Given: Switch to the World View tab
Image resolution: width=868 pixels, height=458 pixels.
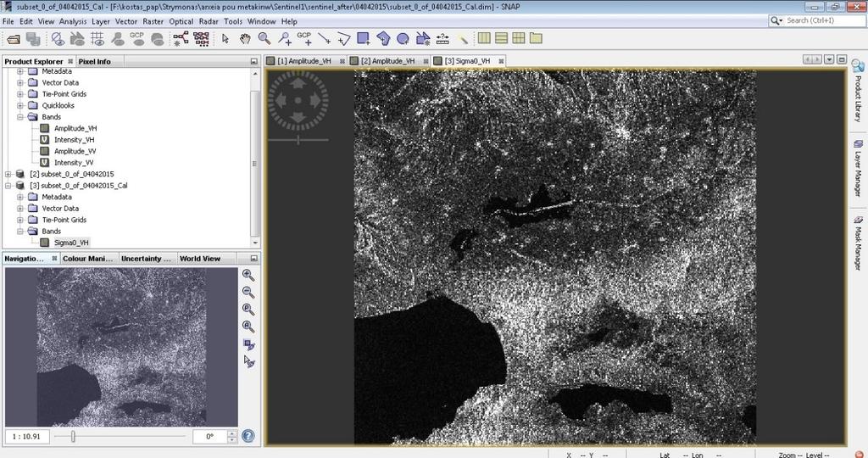Looking at the screenshot, I should [x=200, y=259].
